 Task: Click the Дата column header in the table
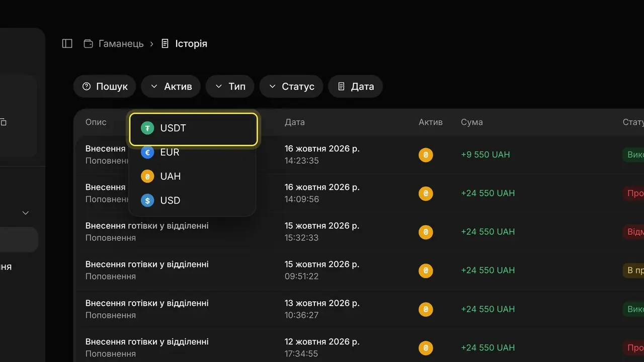[x=294, y=122]
